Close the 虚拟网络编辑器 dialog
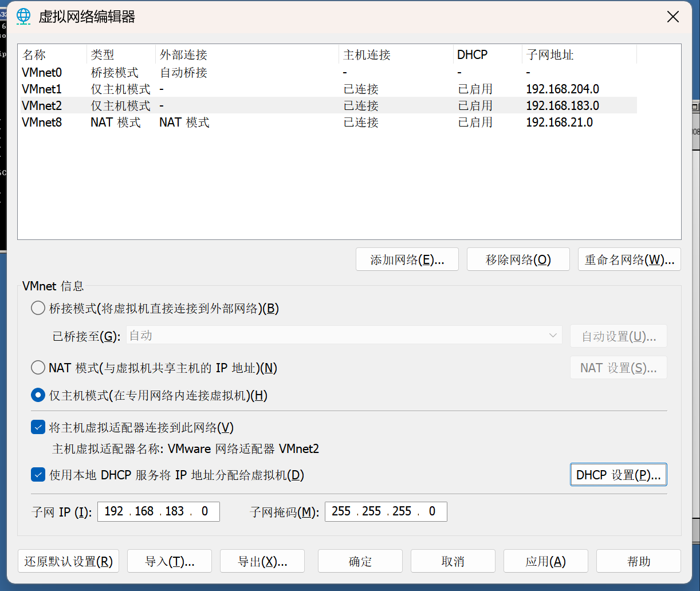 (x=673, y=17)
